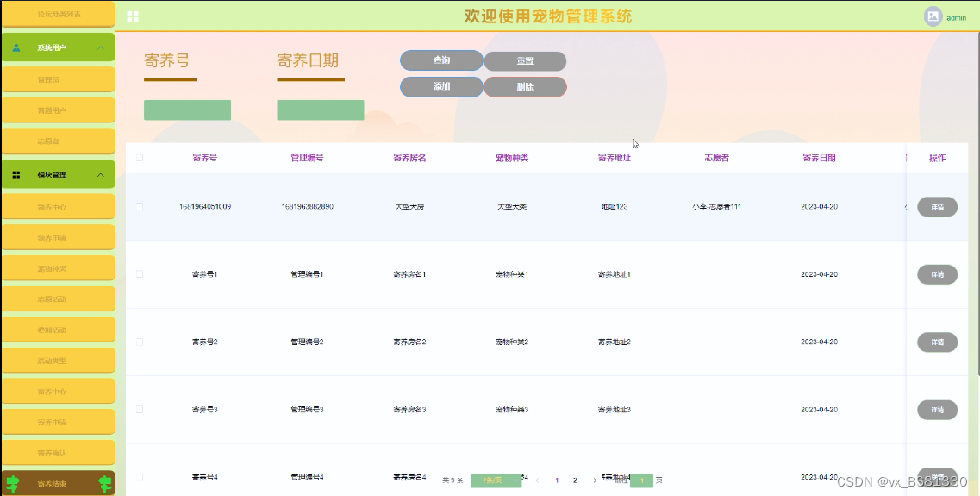
Task: Click the 志愿者 column header
Action: pos(717,158)
